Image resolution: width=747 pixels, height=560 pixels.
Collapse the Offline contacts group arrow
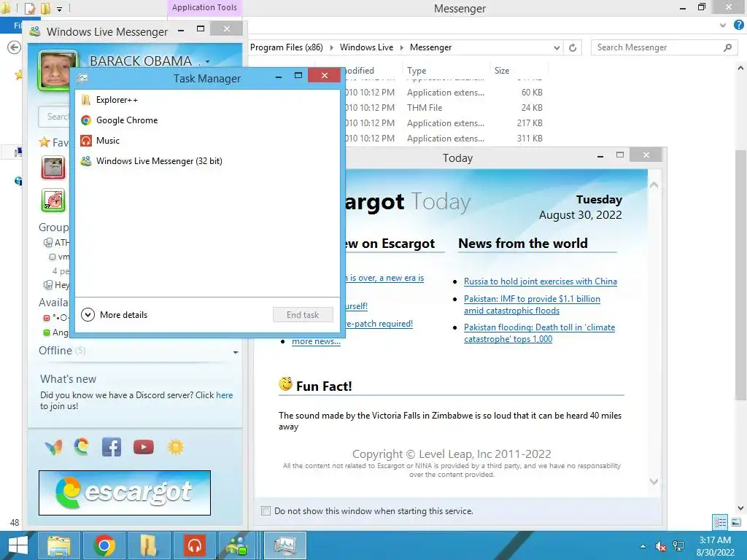pos(236,352)
